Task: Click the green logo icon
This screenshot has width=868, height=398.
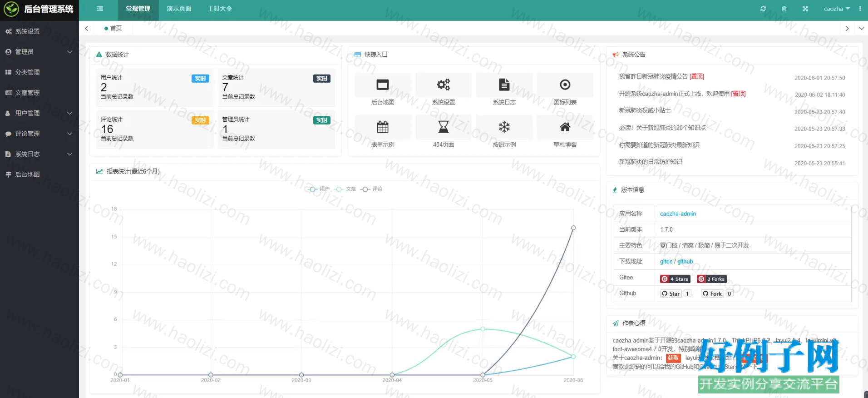Action: click(11, 9)
